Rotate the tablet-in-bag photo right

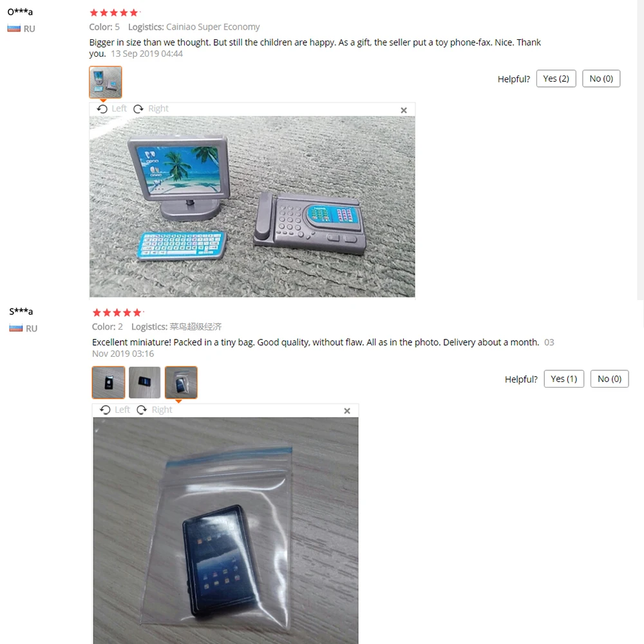pos(154,410)
